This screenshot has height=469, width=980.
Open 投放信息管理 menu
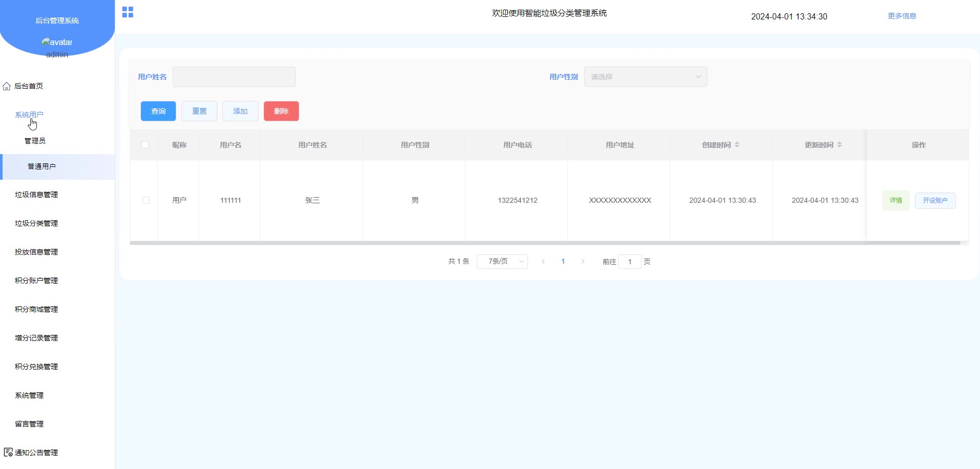click(x=36, y=252)
